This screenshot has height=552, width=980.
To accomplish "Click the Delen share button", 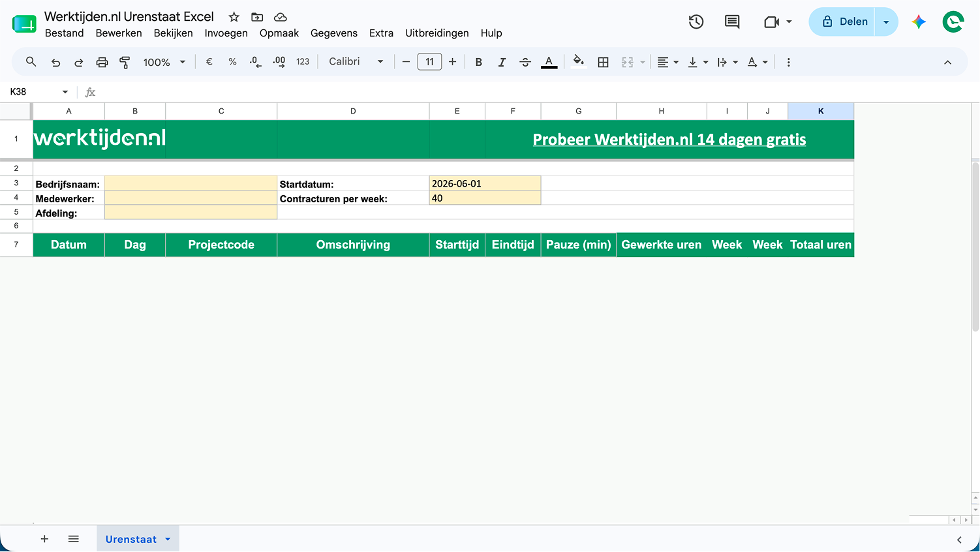I will pos(842,22).
